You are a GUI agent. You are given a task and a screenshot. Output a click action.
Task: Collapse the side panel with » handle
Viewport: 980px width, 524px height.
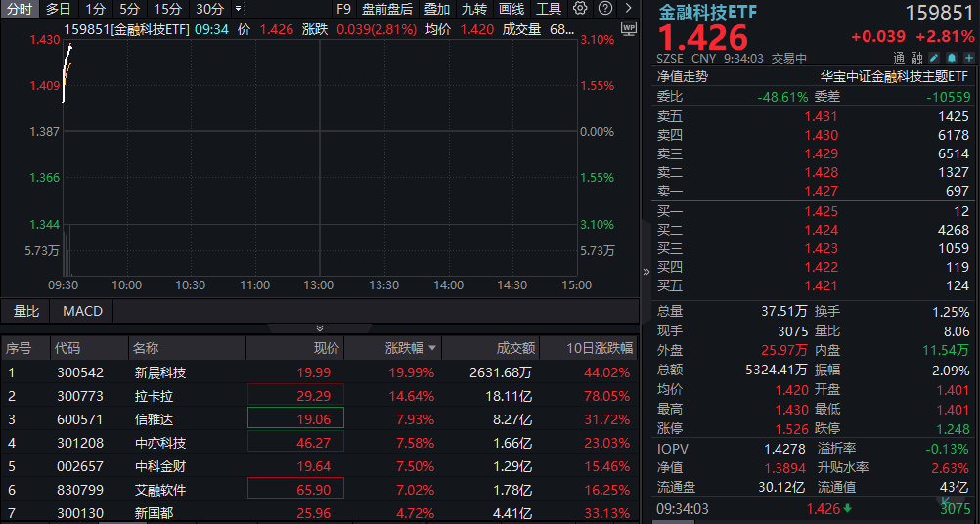[646, 272]
